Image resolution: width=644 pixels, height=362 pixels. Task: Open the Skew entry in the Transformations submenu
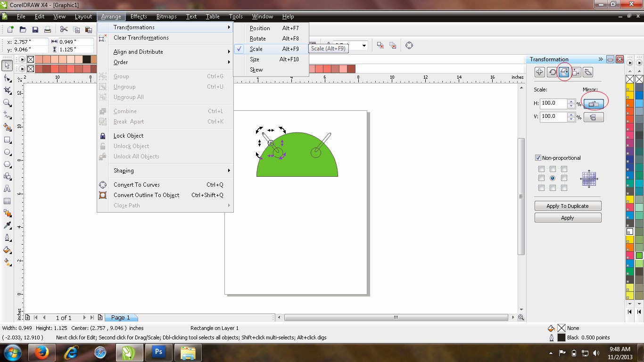(256, 69)
